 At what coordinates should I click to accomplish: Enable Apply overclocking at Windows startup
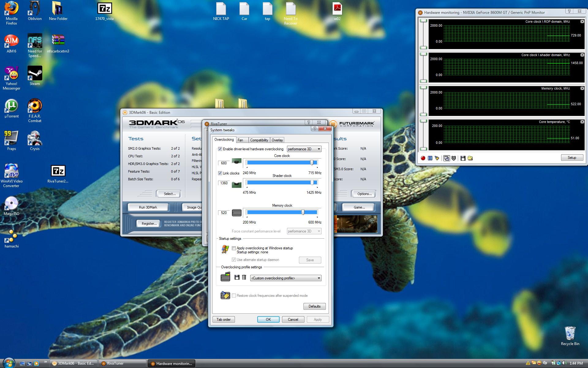(234, 248)
